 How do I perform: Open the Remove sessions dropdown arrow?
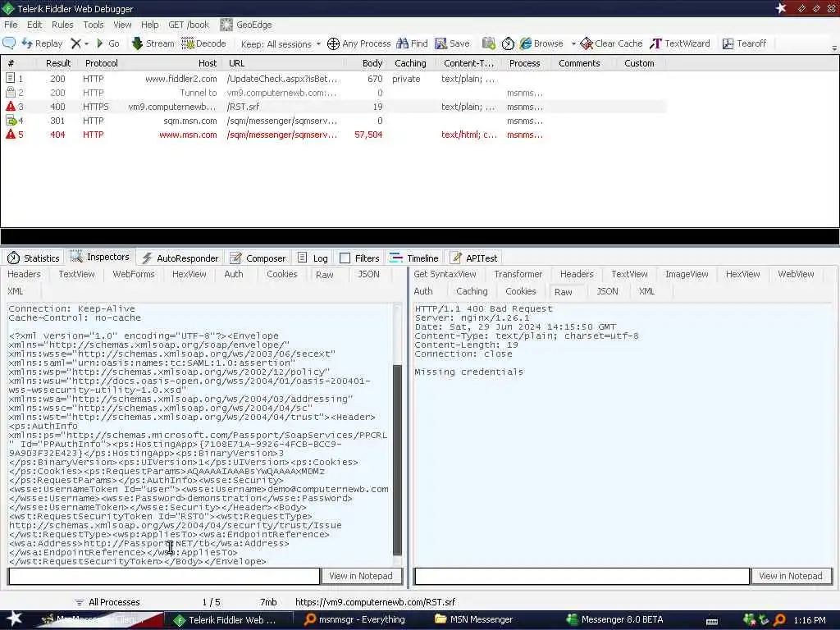coord(87,43)
